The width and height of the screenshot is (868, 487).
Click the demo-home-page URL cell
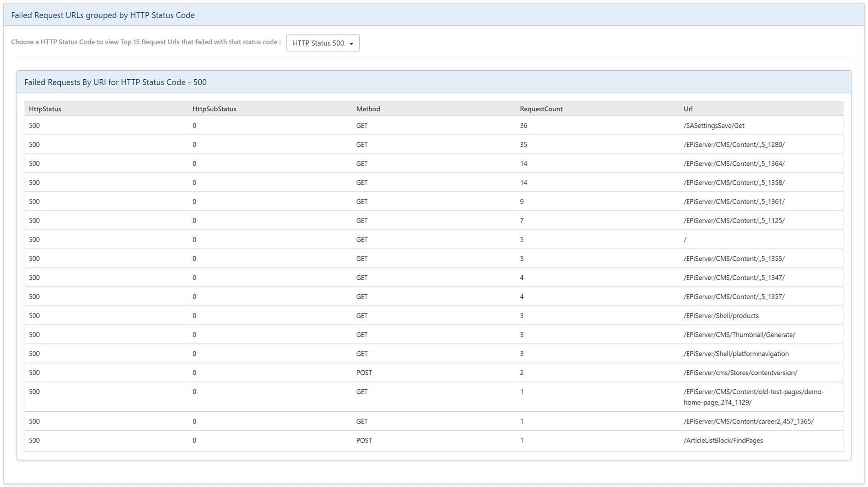click(x=753, y=397)
